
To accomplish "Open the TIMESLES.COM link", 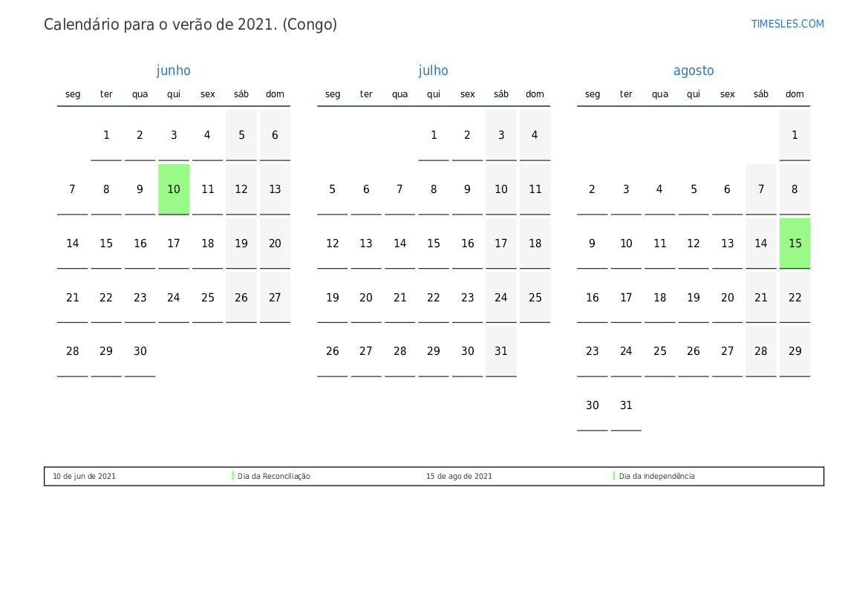I will point(787,24).
